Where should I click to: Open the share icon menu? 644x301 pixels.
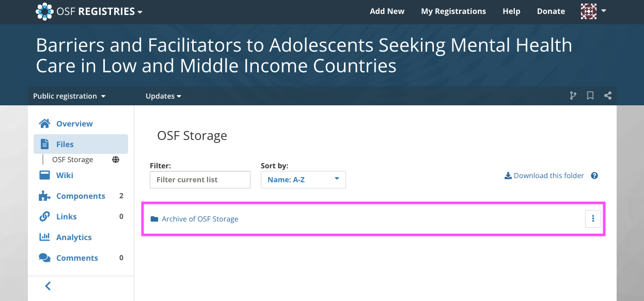click(x=608, y=96)
